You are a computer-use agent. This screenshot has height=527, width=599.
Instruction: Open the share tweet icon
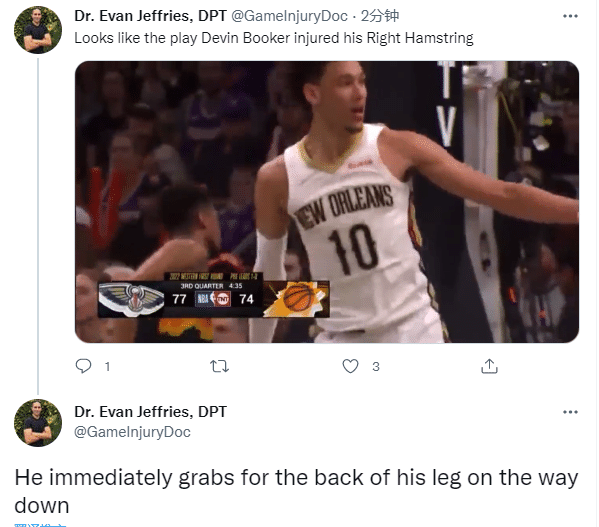[x=489, y=366]
